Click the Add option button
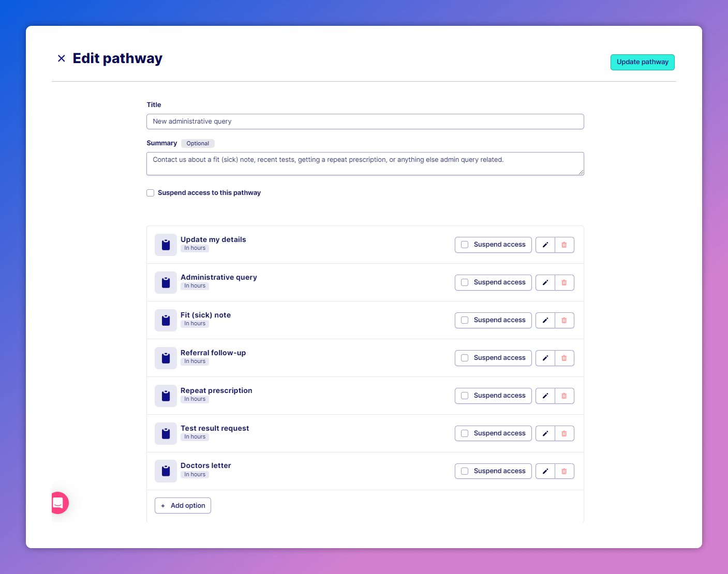The width and height of the screenshot is (728, 574). coord(183,505)
